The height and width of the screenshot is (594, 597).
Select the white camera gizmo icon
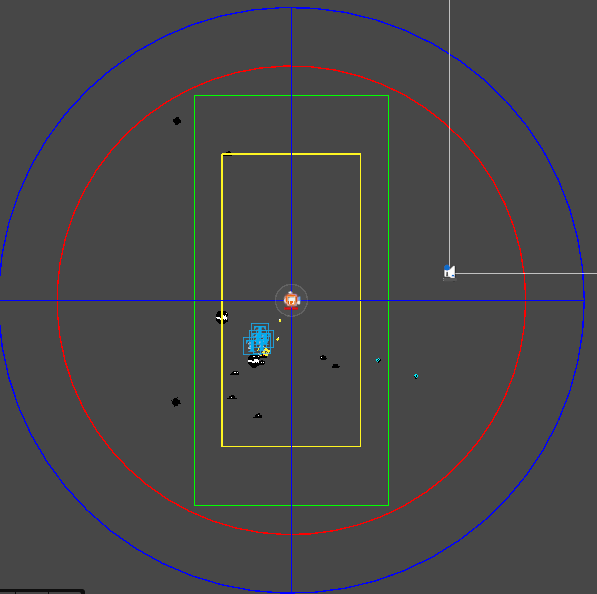449,272
